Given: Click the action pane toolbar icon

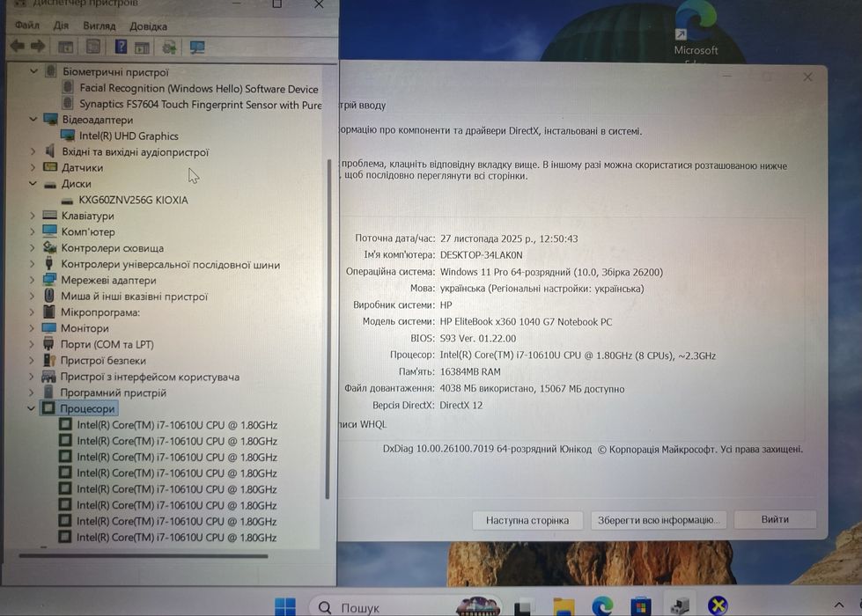Looking at the screenshot, I should pos(142,48).
